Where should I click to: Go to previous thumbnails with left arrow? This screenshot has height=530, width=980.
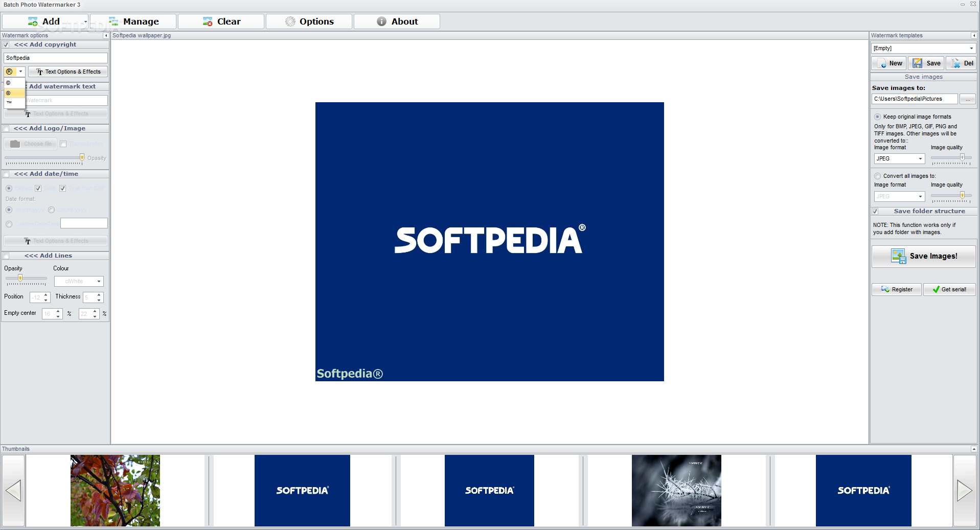13,491
